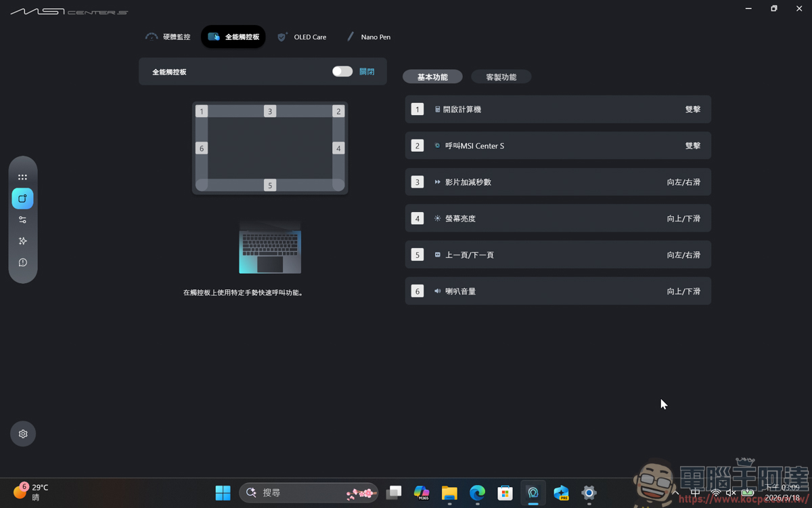Switch to the OLED Care tab

[x=302, y=37]
